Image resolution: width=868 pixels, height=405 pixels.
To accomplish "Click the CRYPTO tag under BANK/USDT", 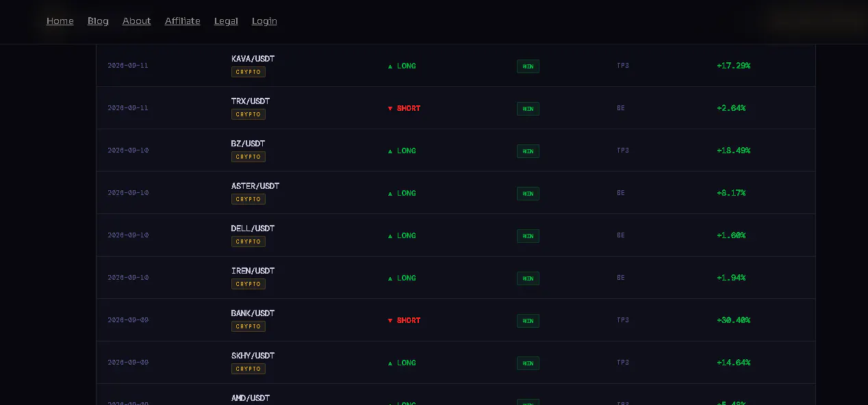I will pyautogui.click(x=248, y=326).
